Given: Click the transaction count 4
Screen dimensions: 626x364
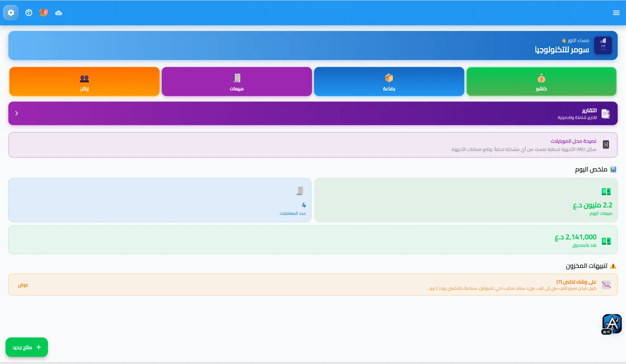Looking at the screenshot, I should tap(304, 205).
